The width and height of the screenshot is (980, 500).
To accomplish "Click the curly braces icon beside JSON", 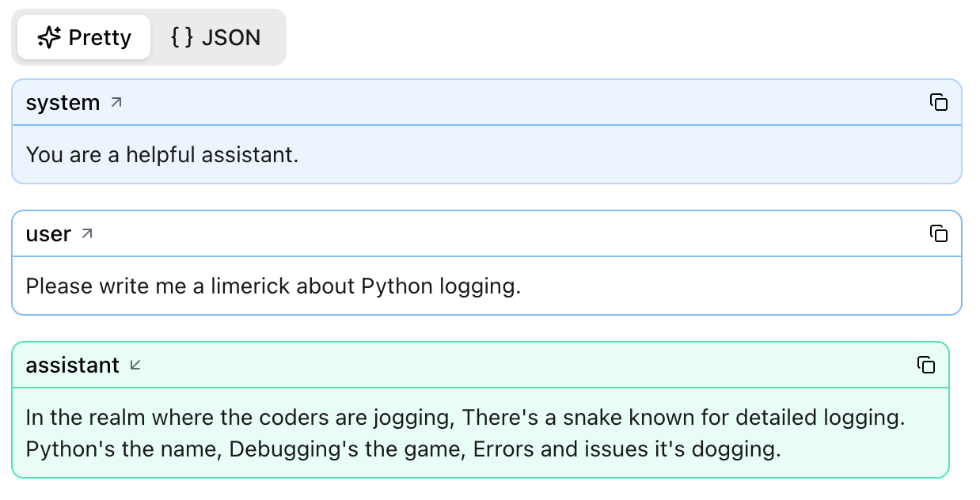I will 182,37.
